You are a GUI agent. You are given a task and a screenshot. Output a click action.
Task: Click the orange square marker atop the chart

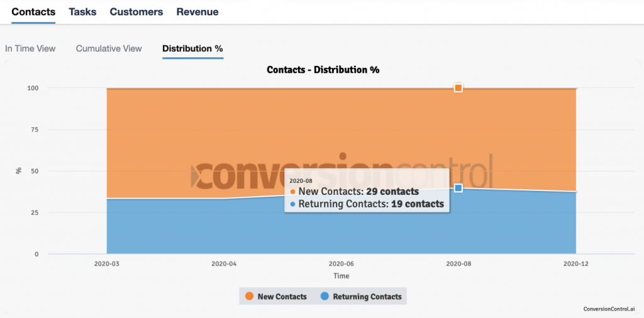(458, 88)
